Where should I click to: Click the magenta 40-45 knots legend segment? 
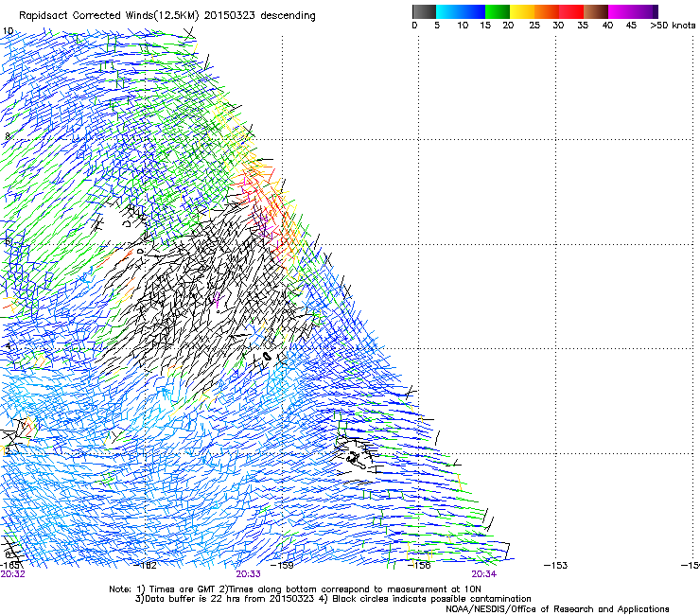pos(621,11)
